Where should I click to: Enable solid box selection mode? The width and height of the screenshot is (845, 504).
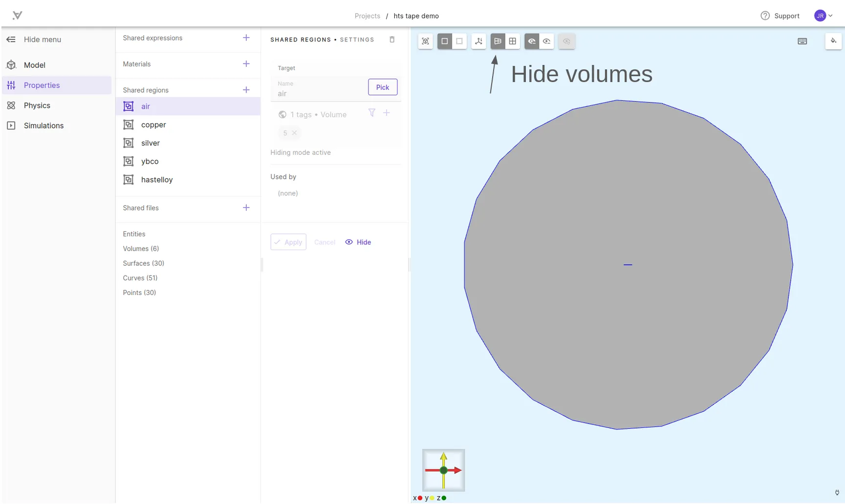(x=445, y=42)
